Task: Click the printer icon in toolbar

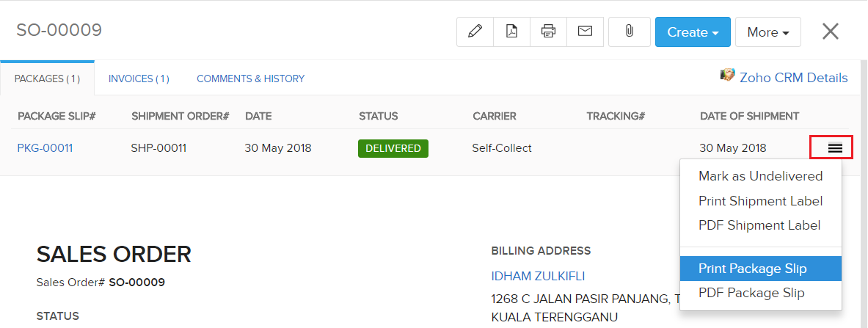Action: click(x=548, y=32)
